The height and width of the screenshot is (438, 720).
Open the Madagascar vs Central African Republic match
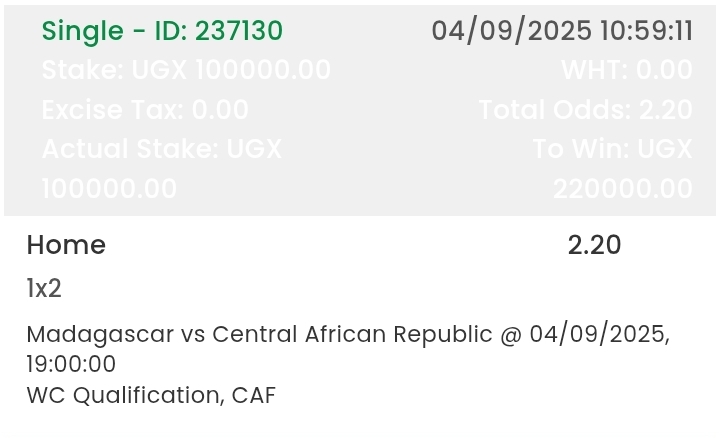[259, 334]
